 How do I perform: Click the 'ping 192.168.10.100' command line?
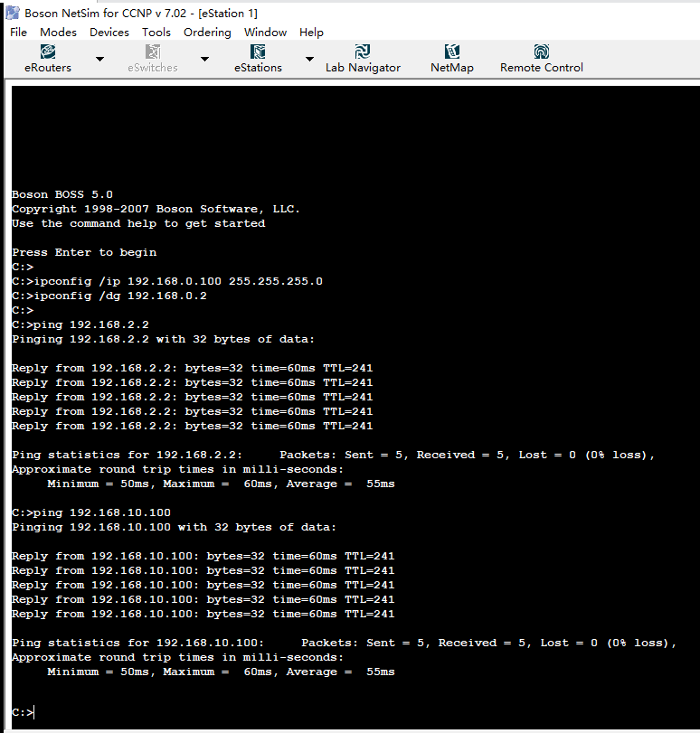pyautogui.click(x=91, y=512)
